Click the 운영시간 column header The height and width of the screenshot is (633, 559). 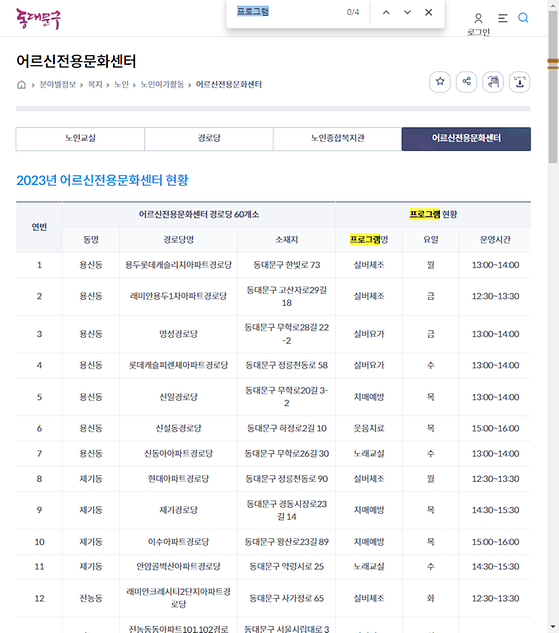click(x=495, y=240)
